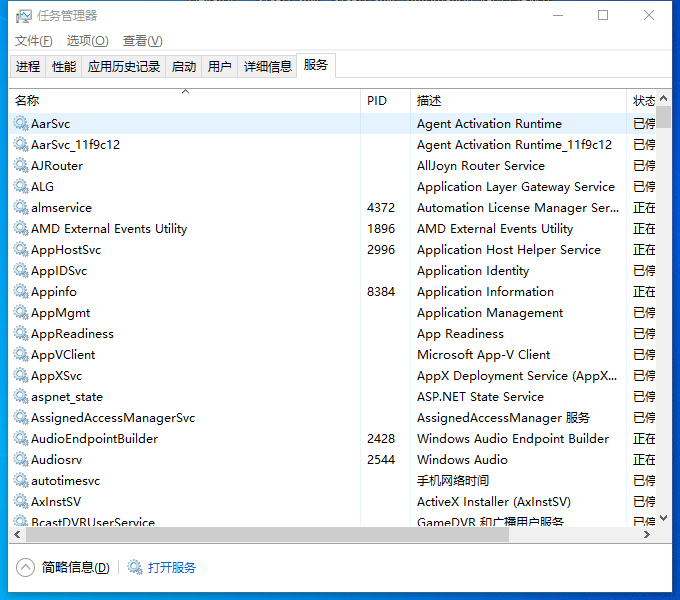The image size is (680, 600).
Task: Click description 'App Readiness'
Action: point(460,334)
